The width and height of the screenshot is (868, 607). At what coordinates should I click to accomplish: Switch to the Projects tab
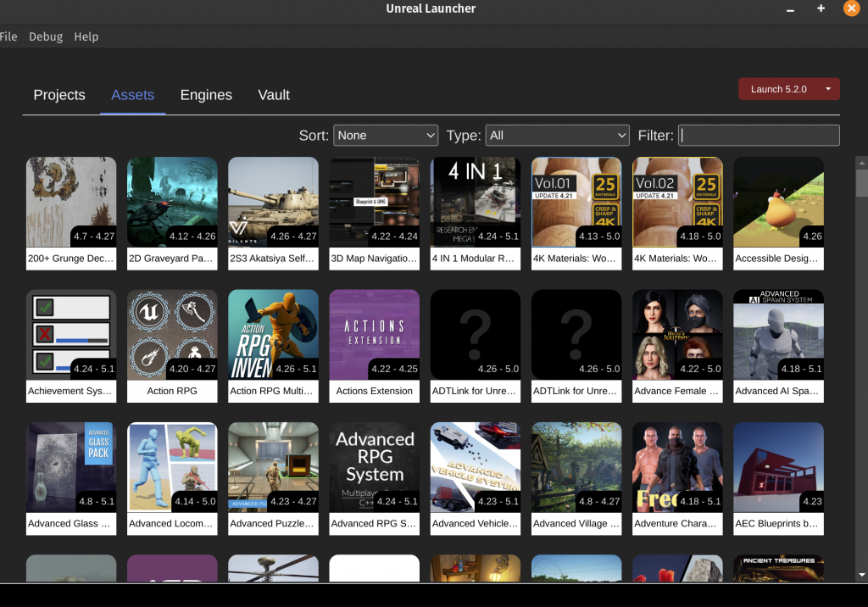pos(59,95)
